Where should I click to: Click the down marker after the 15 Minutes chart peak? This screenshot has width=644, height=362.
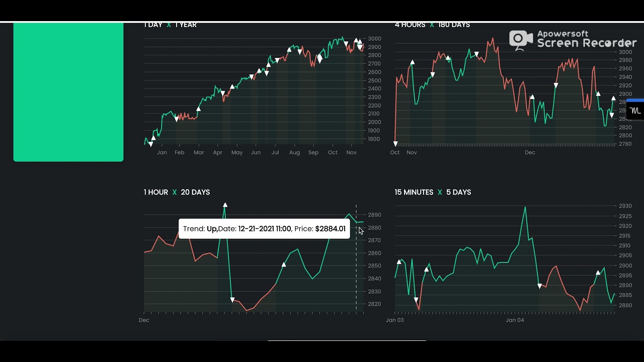[x=540, y=286]
